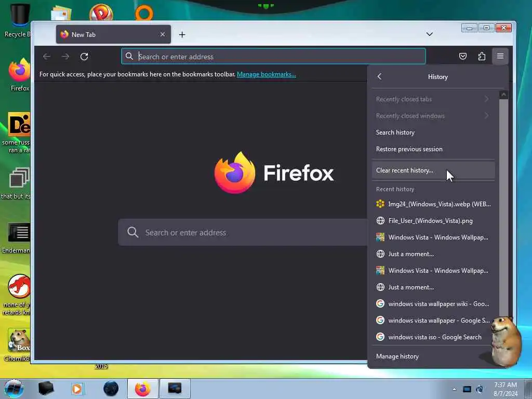Expand Recently closed windows
The height and width of the screenshot is (399, 532).
(433, 116)
